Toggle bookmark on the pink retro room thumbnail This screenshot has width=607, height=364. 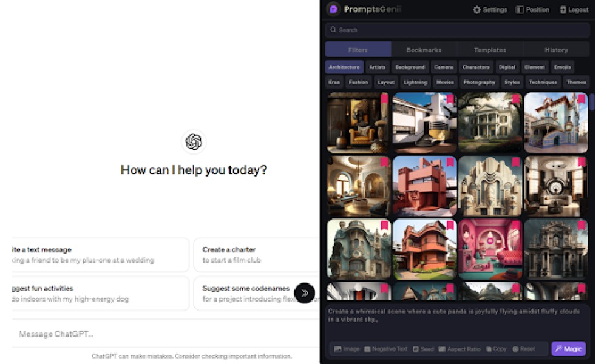(x=515, y=225)
